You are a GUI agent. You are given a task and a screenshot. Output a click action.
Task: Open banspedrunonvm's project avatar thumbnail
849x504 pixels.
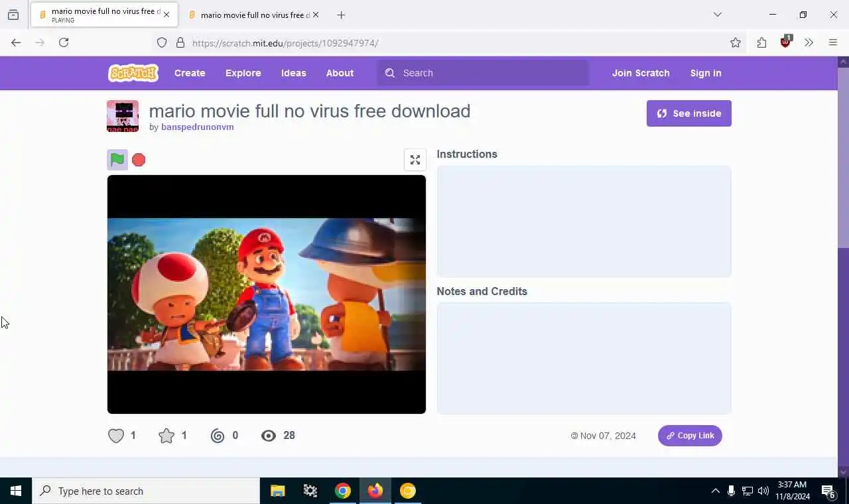tap(123, 116)
